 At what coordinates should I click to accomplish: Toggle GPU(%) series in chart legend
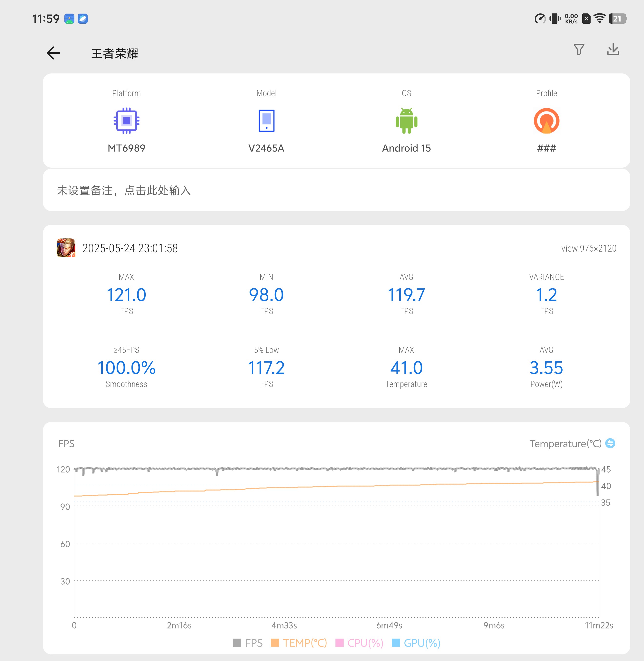[x=416, y=643]
